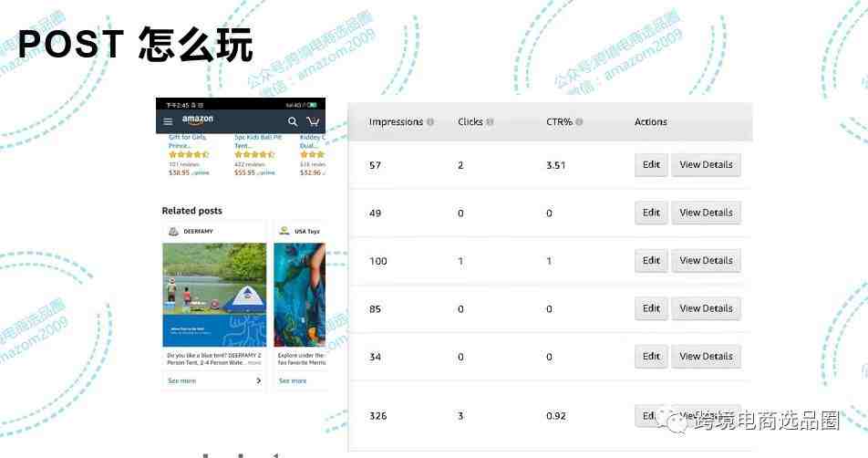Tap star rating of $38.95 product
The width and height of the screenshot is (868, 458).
(189, 154)
